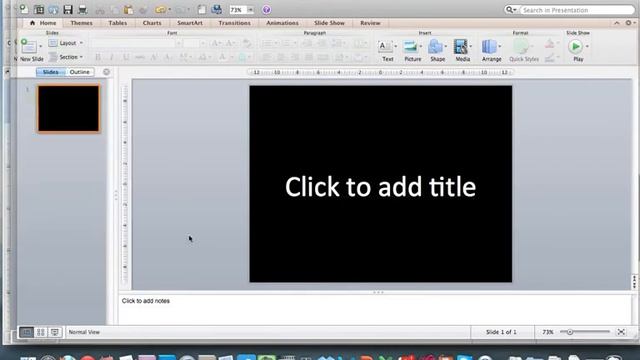Open the template gallery icon
640x360 pixels.
coord(39,9)
